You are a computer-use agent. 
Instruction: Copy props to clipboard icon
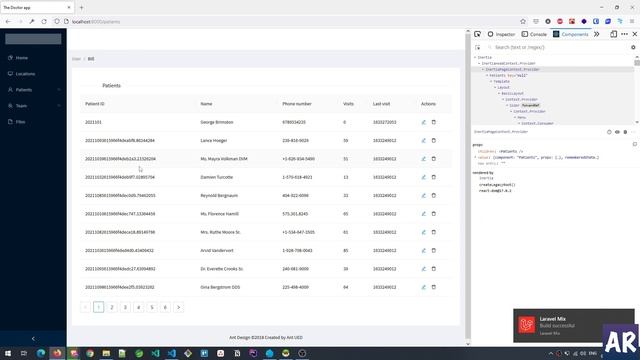click(635, 144)
